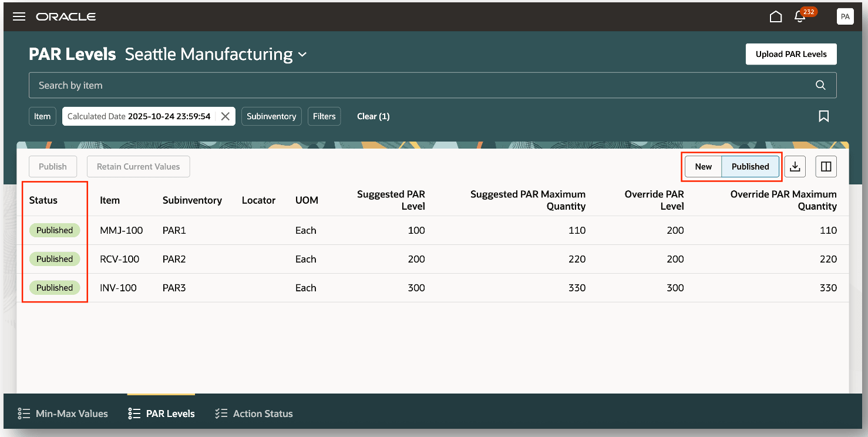Open the hamburger navigation menu

coord(19,16)
